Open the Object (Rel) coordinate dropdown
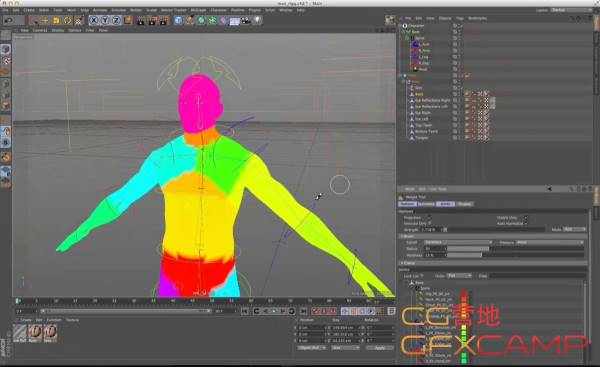Screen dimensions: 600x367 tap(311, 347)
